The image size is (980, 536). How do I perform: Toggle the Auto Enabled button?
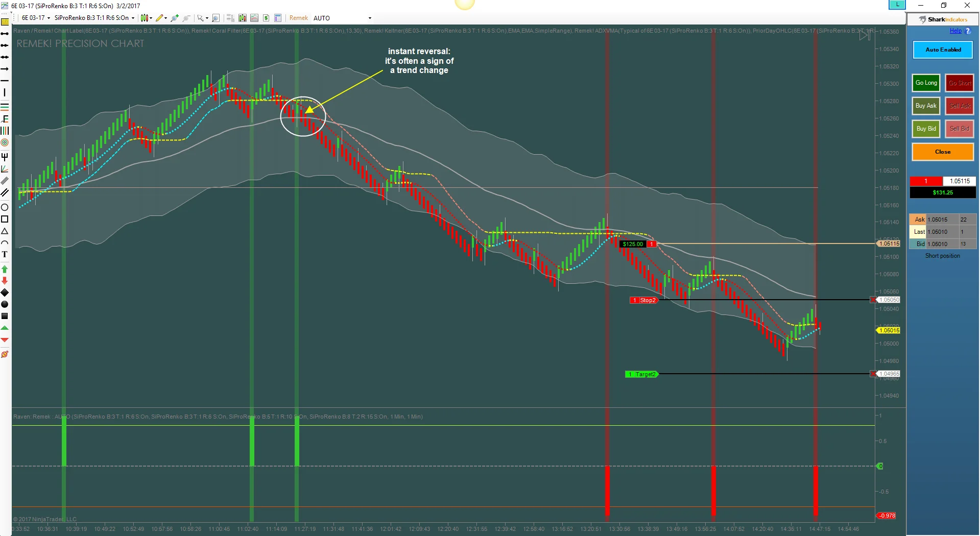(x=943, y=50)
